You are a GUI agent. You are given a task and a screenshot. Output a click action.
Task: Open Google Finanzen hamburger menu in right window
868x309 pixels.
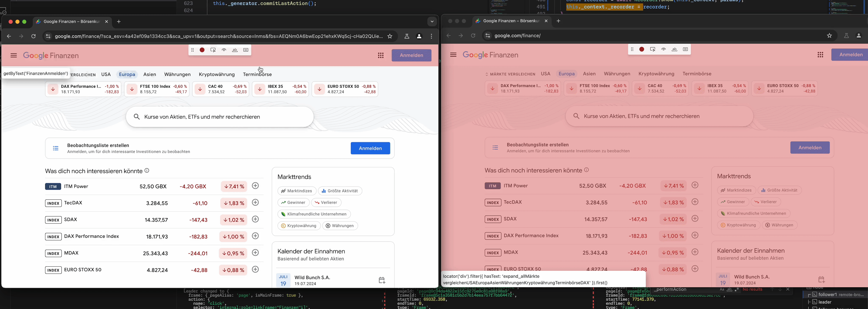(453, 55)
